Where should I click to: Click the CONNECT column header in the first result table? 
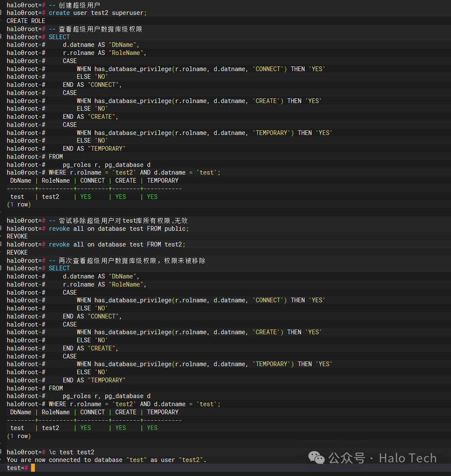(92, 181)
